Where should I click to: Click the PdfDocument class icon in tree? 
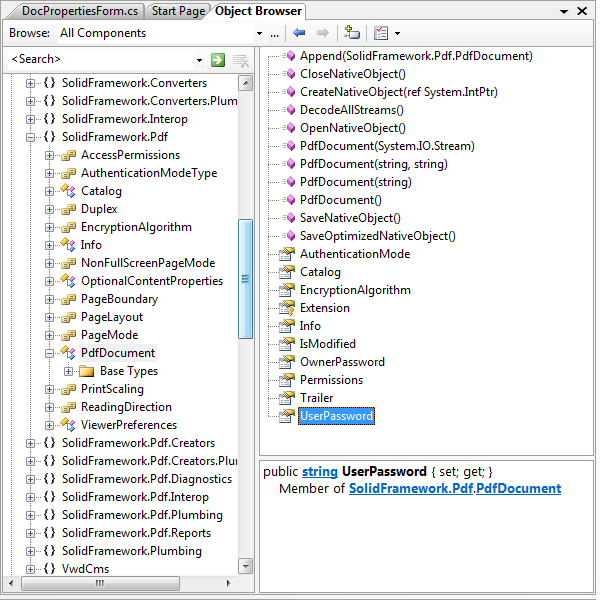point(68,352)
